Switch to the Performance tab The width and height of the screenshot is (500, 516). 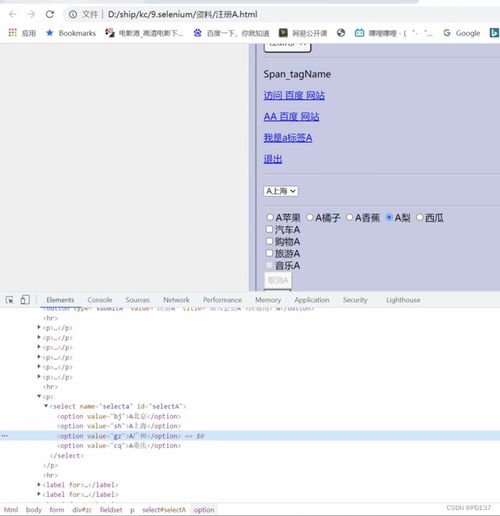(x=222, y=300)
